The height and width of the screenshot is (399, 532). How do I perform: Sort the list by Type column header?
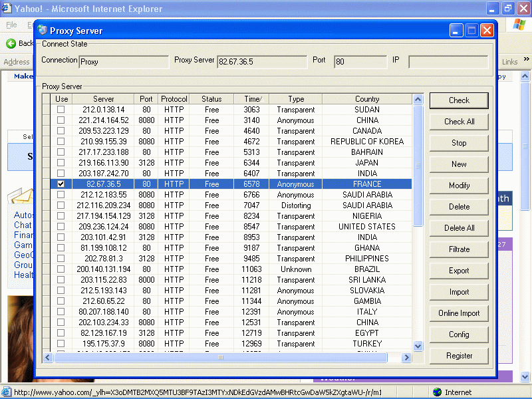coord(296,98)
